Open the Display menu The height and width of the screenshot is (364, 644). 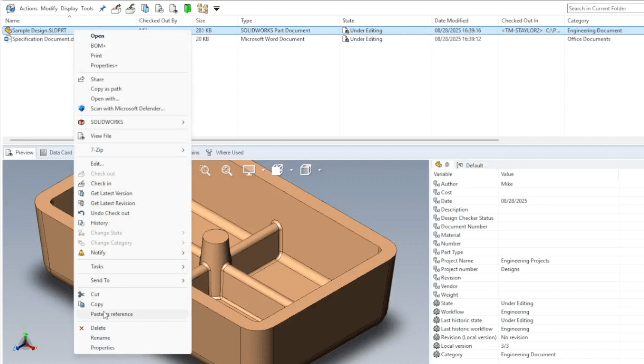[69, 9]
